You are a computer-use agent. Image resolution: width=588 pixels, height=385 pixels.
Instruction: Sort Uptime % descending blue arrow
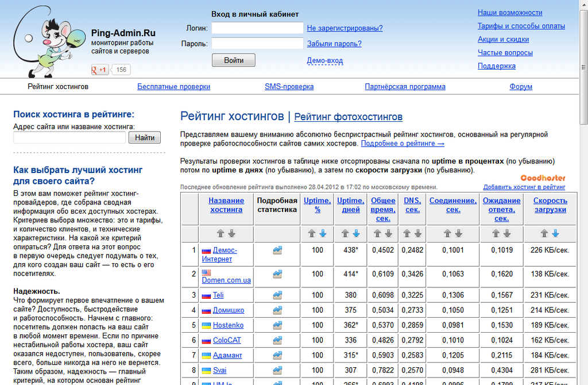pyautogui.click(x=323, y=233)
